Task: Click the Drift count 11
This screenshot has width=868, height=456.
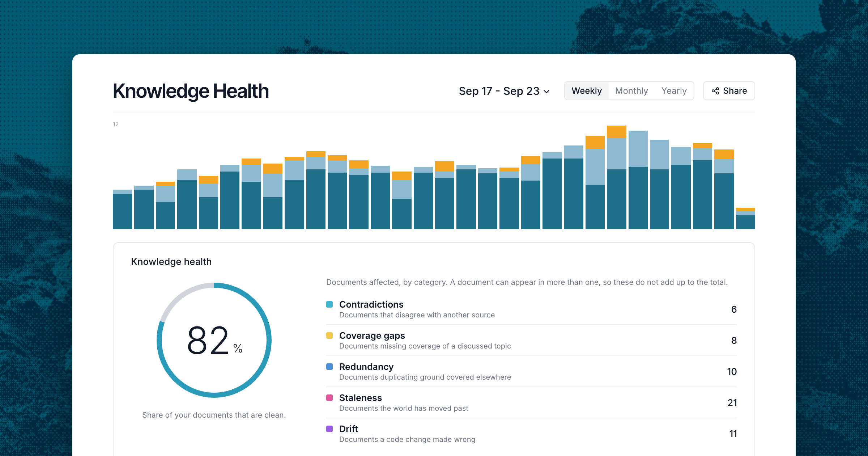Action: pyautogui.click(x=733, y=434)
